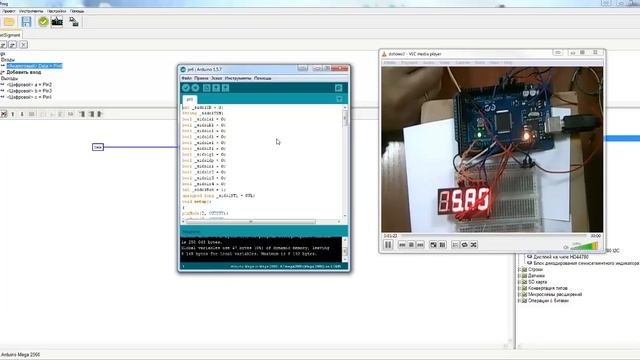Pause the video in VLC

click(388, 244)
